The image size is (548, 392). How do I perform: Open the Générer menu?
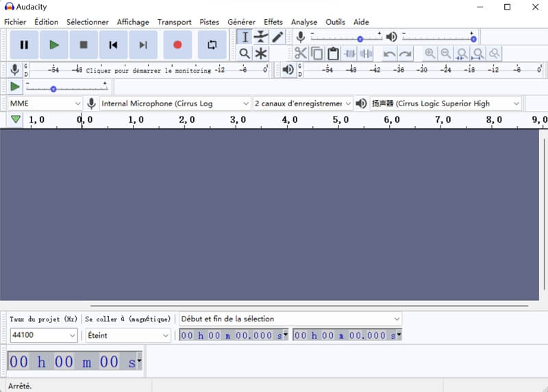[242, 22]
